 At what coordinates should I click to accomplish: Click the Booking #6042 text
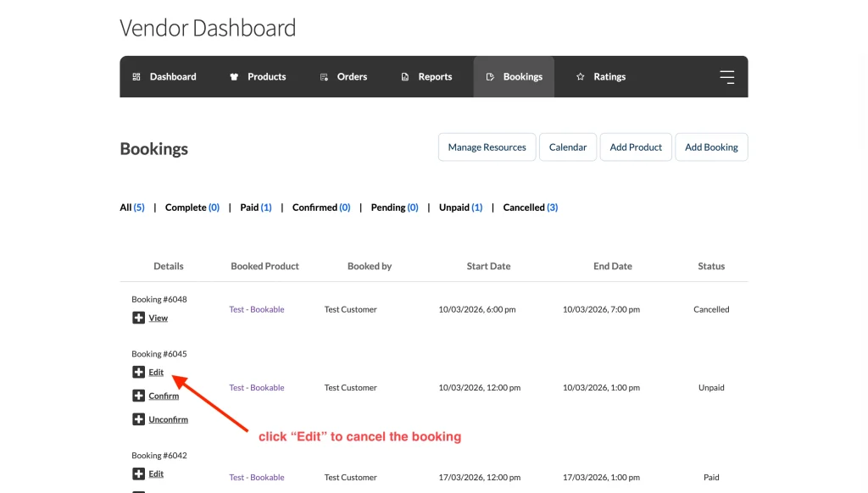pyautogui.click(x=159, y=456)
